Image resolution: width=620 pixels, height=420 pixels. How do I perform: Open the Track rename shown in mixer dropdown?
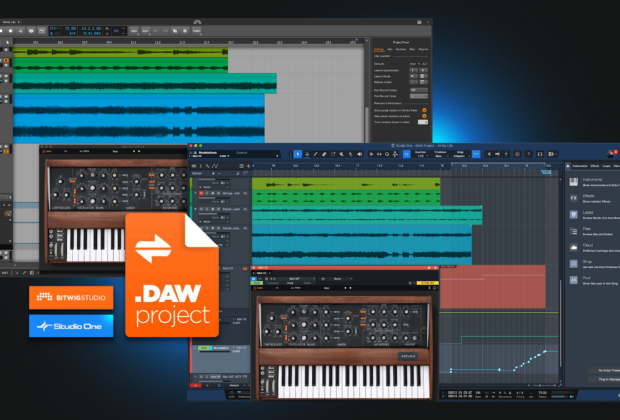(x=423, y=122)
